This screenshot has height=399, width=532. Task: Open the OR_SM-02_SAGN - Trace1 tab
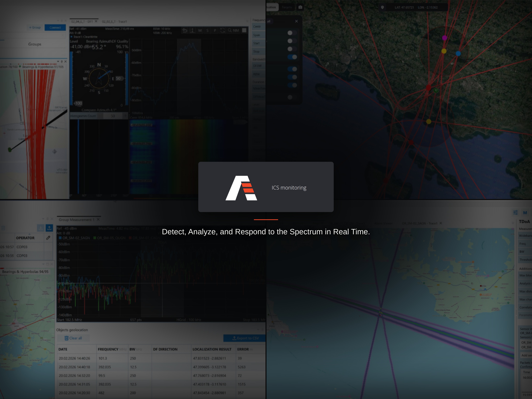coord(419,223)
